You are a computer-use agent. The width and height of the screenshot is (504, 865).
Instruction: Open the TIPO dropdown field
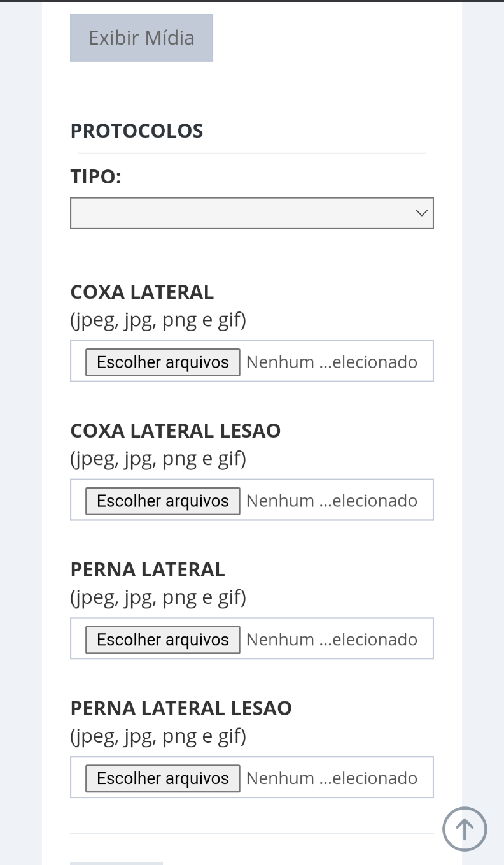pyautogui.click(x=252, y=213)
